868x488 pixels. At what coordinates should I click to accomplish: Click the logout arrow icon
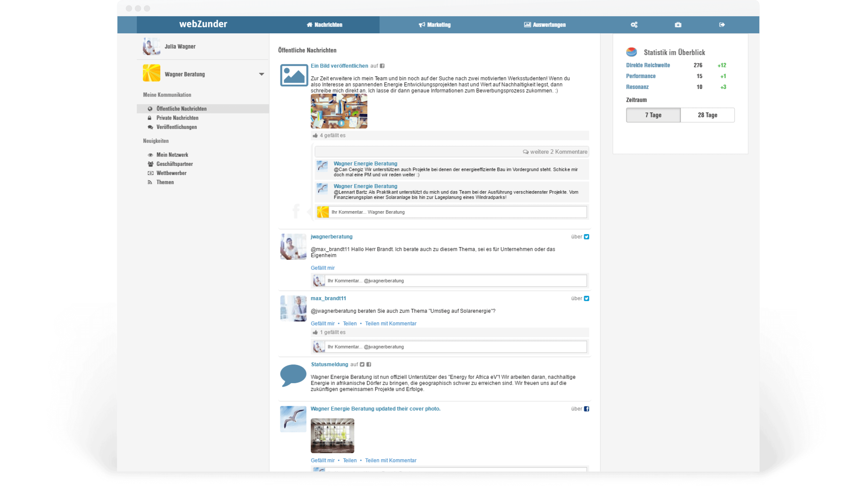[722, 24]
